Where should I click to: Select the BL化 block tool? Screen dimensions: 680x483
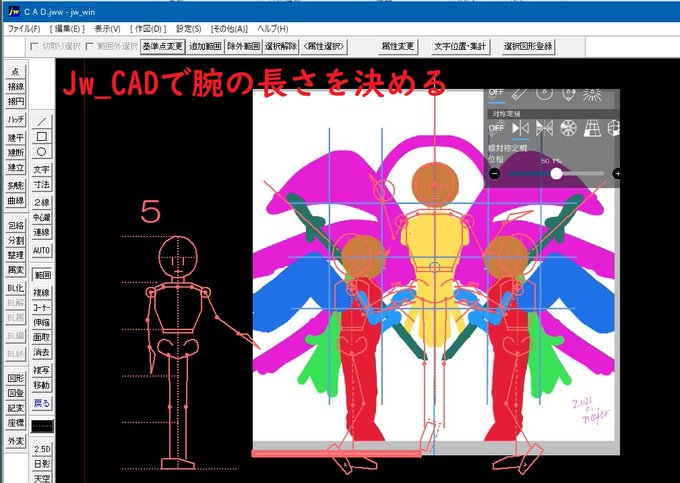pos(16,288)
